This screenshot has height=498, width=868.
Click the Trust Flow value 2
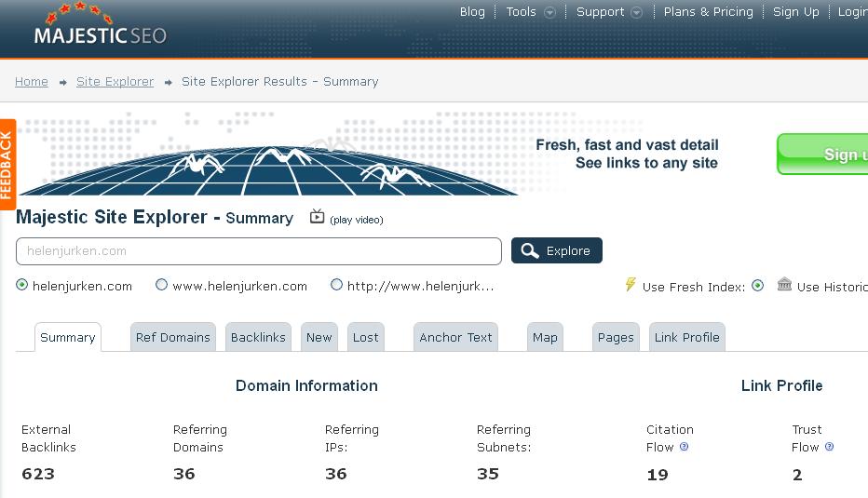click(x=797, y=475)
